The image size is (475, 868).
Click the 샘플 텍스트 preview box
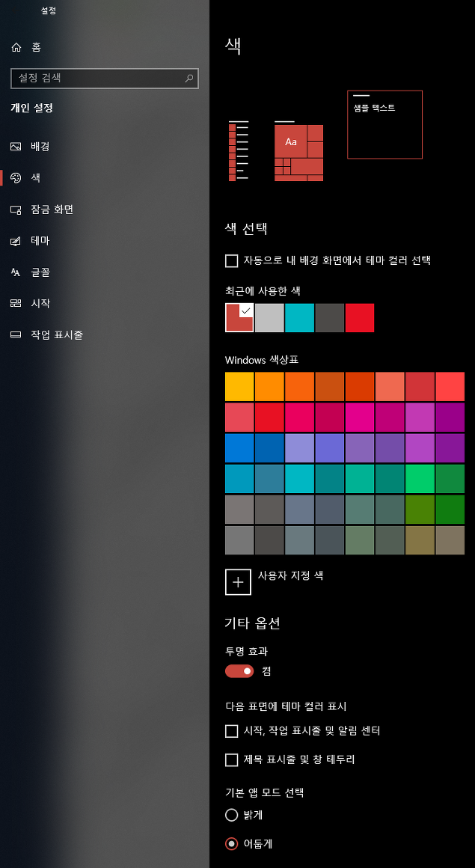(x=384, y=124)
